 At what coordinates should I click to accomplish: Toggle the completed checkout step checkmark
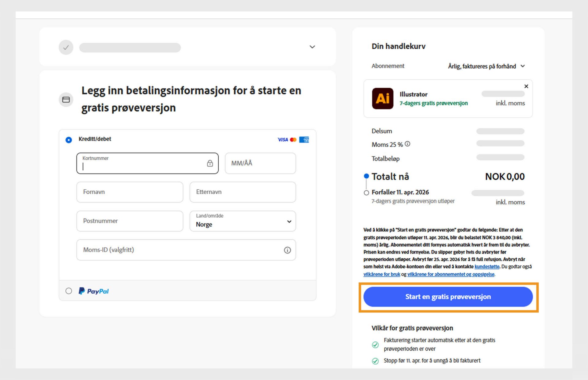coord(66,47)
